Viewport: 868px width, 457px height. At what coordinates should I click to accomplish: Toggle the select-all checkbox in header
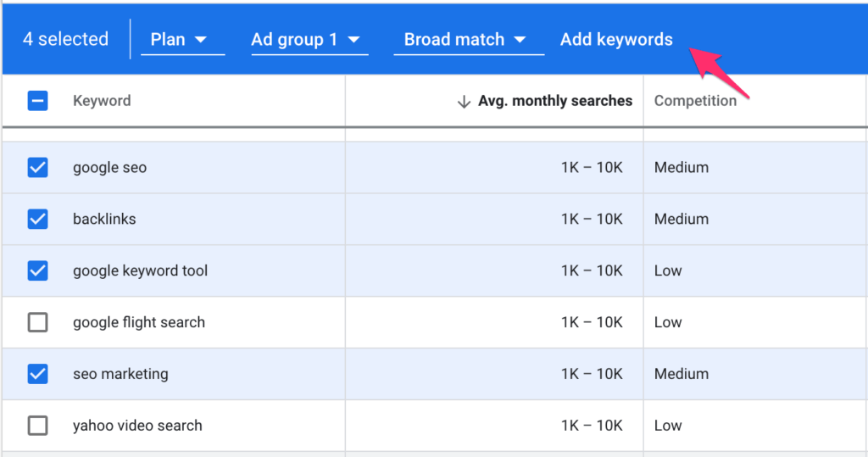click(x=37, y=101)
